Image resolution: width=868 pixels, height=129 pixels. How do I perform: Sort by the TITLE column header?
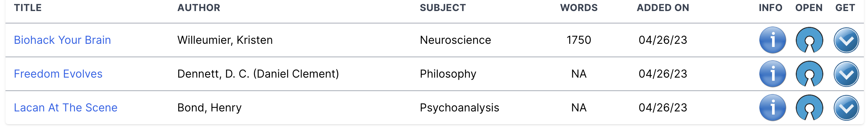tap(28, 8)
